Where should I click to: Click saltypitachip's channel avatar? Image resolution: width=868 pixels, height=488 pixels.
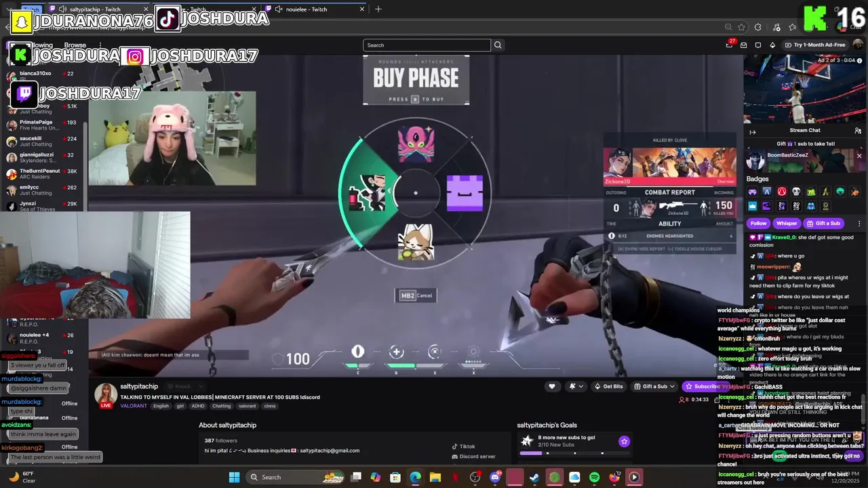pyautogui.click(x=106, y=395)
